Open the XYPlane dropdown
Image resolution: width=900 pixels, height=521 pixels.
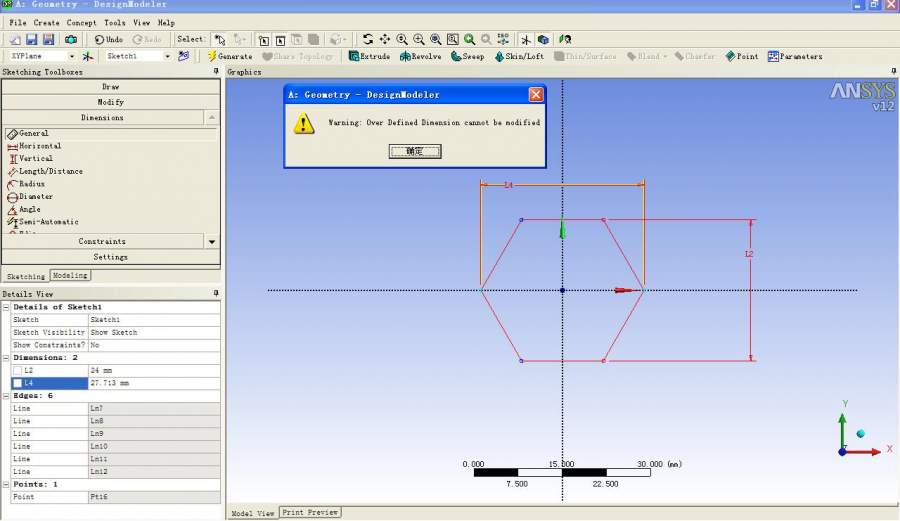tap(70, 57)
